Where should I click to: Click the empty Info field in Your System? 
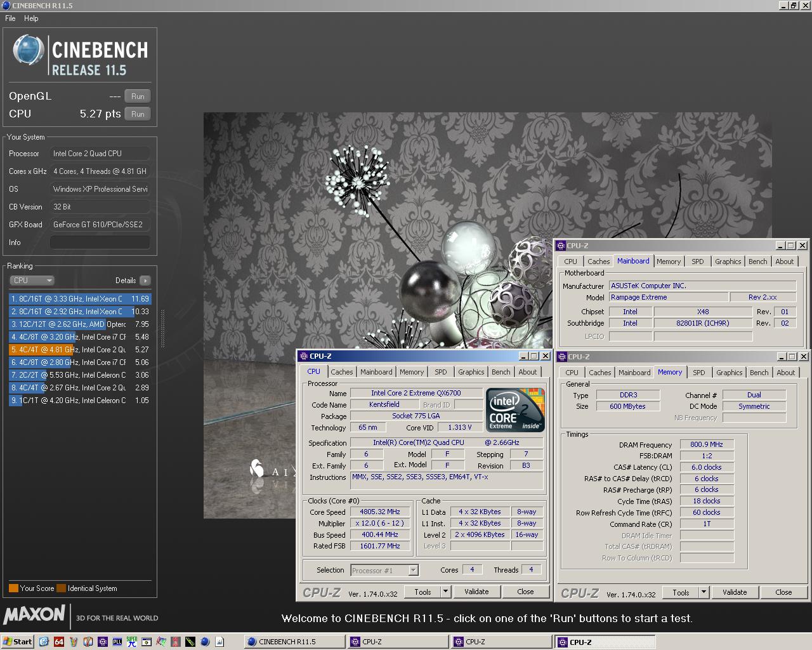click(x=100, y=242)
